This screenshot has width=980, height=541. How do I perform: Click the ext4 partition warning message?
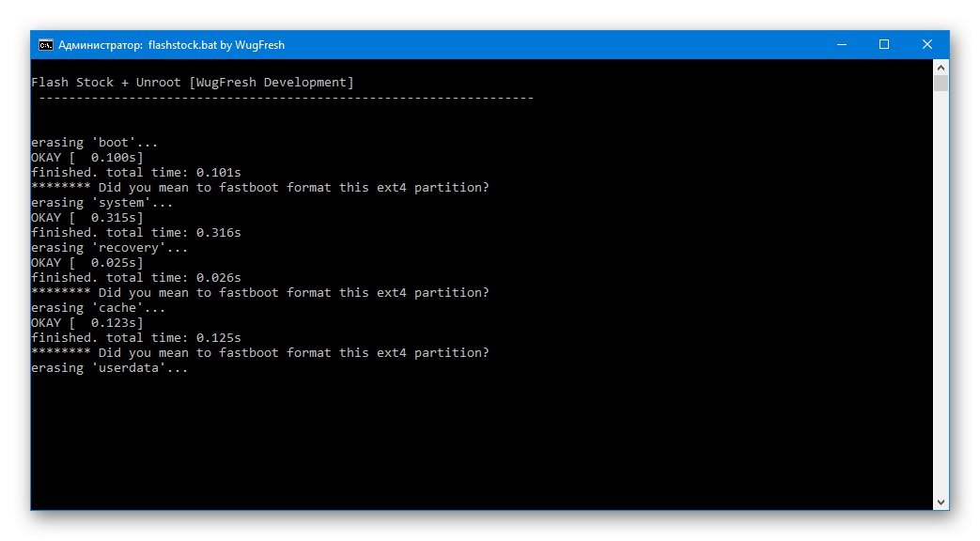pyautogui.click(x=260, y=187)
